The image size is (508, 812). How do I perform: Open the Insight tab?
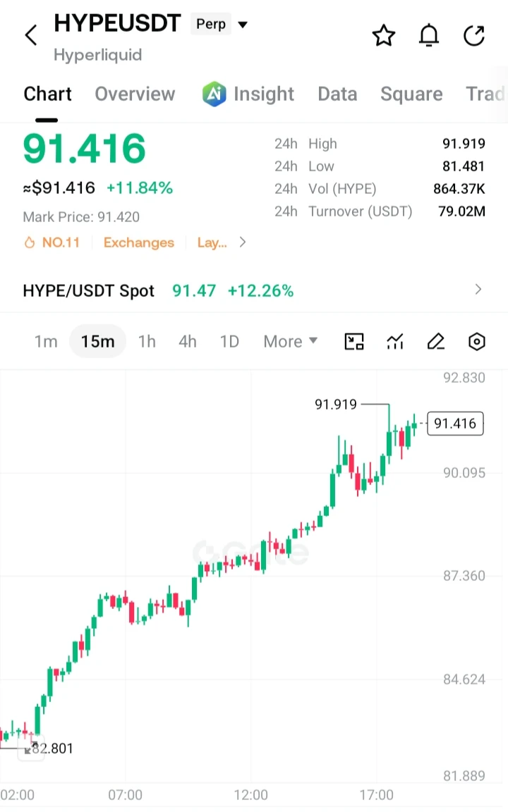pos(264,94)
